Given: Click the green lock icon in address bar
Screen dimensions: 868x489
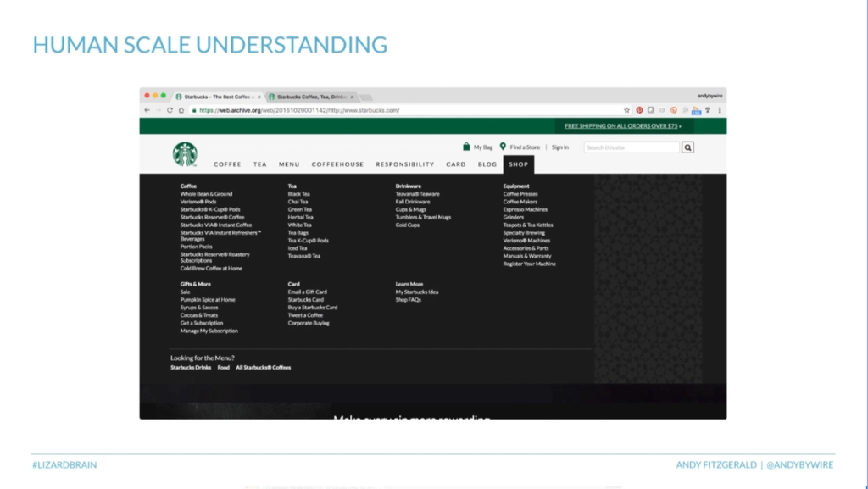Looking at the screenshot, I should pos(194,110).
